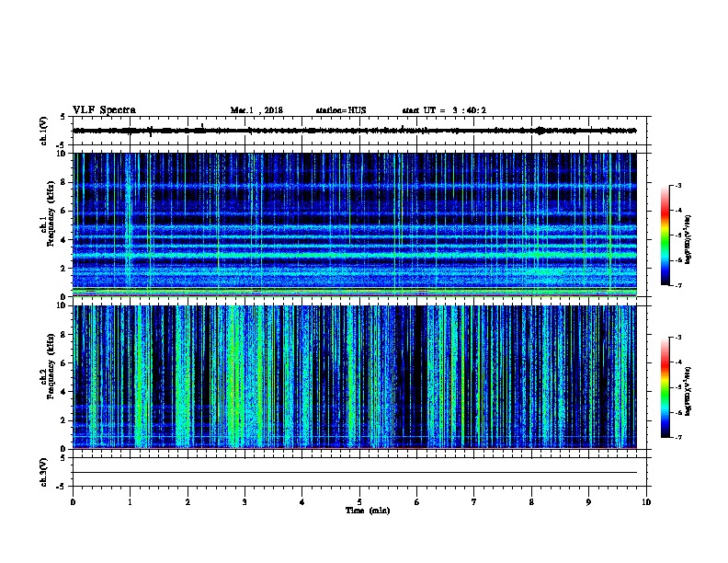Click the '-3' label on ch.2 colorbar
The image size is (728, 563).
click(677, 338)
